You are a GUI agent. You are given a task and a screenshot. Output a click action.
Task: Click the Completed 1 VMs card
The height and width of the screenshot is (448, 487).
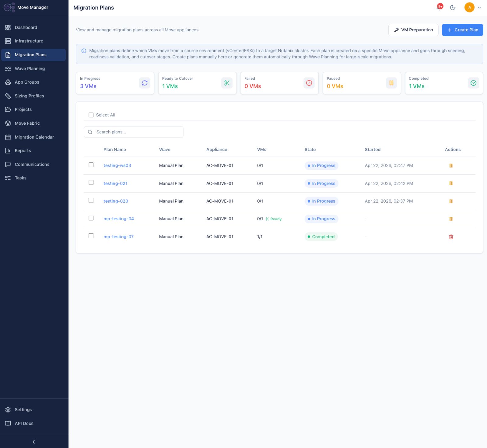tap(444, 83)
